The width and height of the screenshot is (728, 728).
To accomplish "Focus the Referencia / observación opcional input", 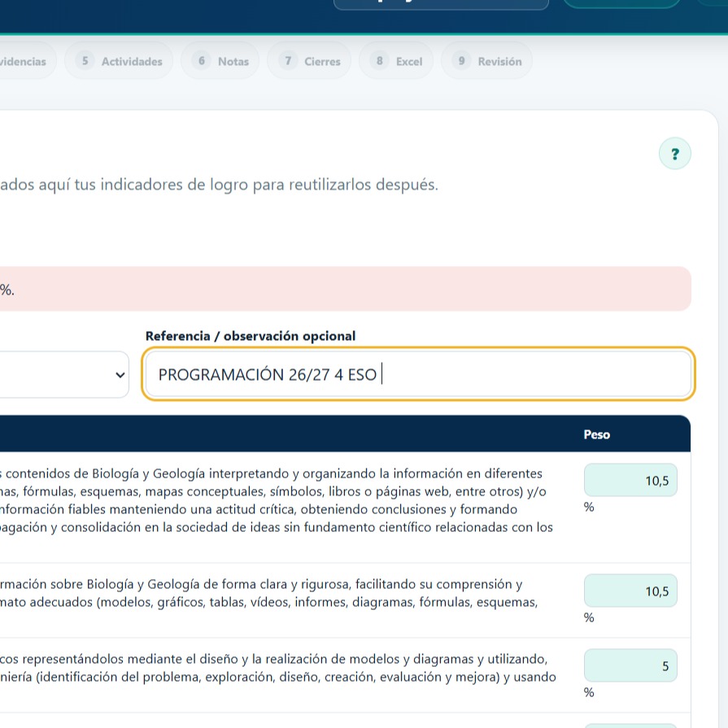I will coord(418,373).
